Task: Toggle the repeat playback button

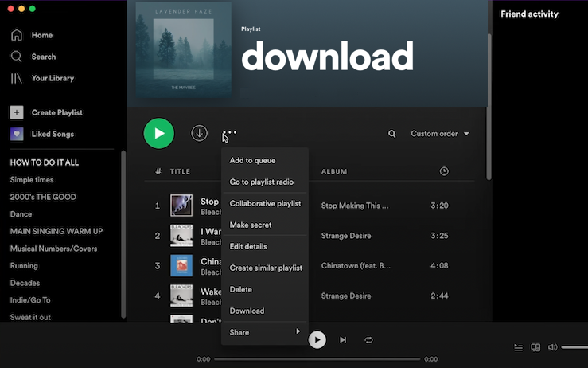Action: pyautogui.click(x=368, y=340)
